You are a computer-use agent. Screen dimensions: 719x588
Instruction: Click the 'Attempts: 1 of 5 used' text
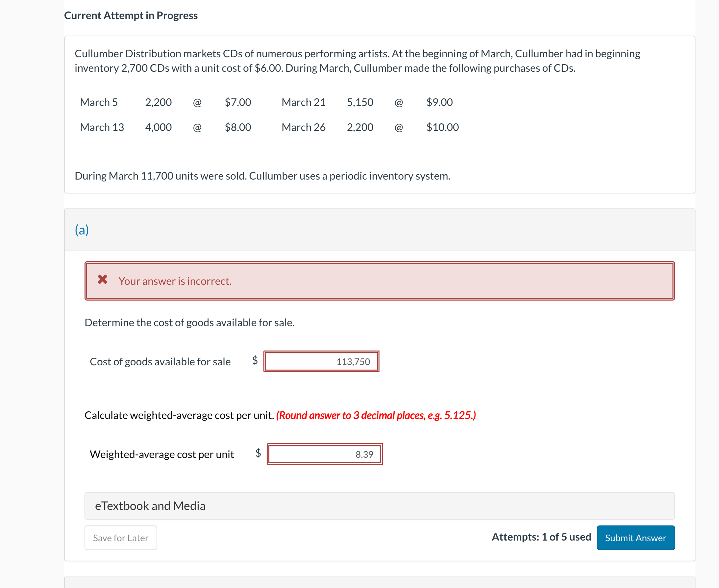coord(541,537)
